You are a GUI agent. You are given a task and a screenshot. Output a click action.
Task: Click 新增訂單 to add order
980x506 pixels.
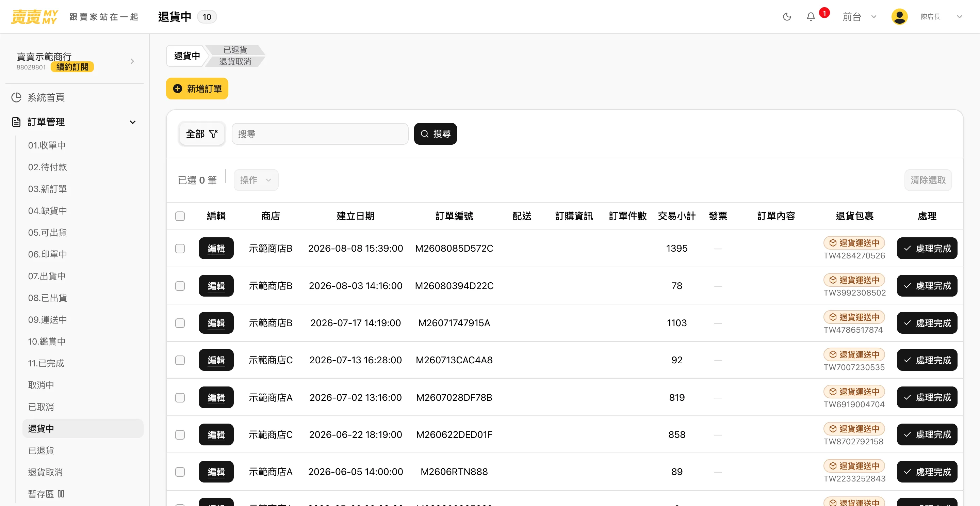click(x=197, y=89)
